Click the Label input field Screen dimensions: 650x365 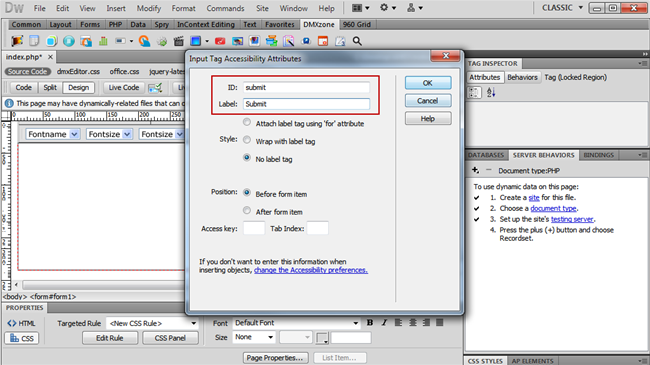pos(306,104)
